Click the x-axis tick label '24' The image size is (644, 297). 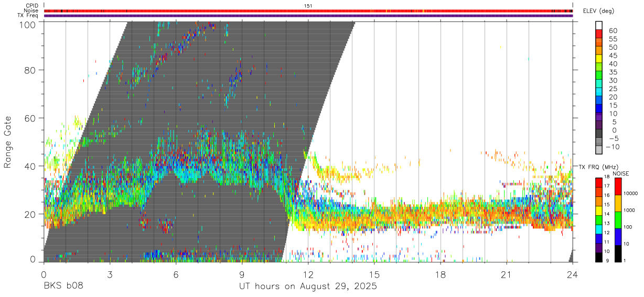(573, 274)
